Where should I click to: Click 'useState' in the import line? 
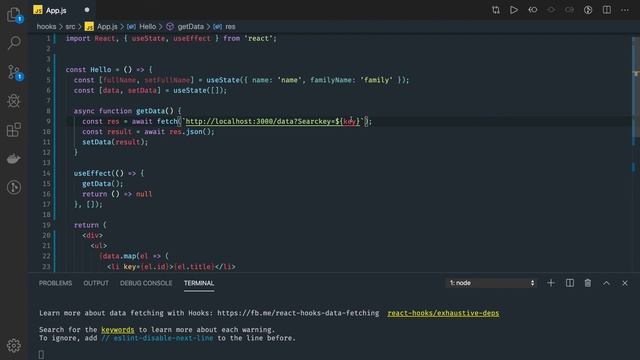pyautogui.click(x=148, y=38)
